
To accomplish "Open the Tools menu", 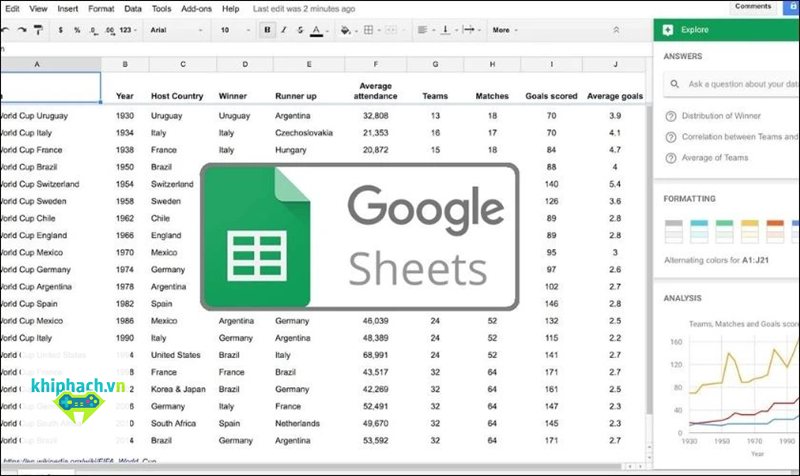I will tap(161, 9).
